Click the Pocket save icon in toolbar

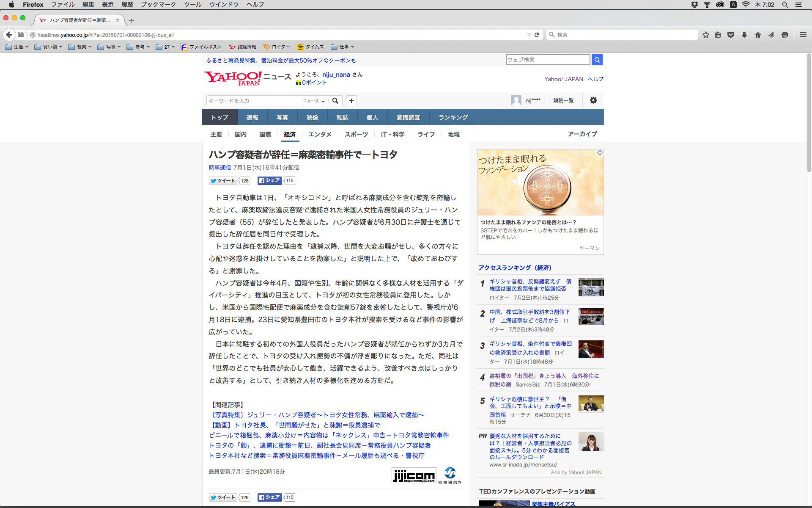pos(730,35)
